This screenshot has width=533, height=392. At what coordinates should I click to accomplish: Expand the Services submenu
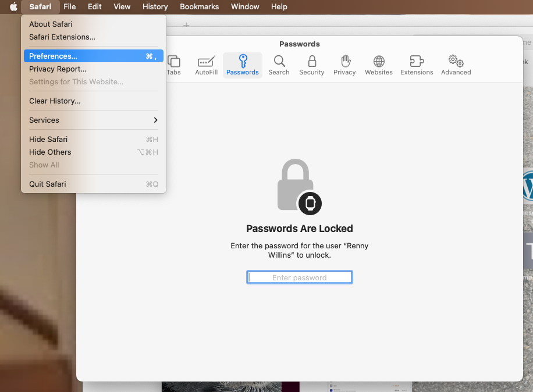93,120
